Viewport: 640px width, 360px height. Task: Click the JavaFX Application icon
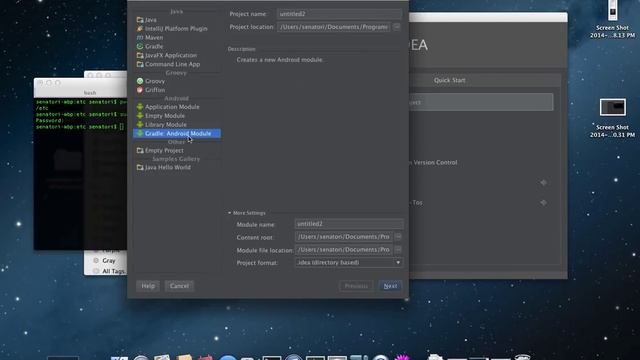(140, 55)
